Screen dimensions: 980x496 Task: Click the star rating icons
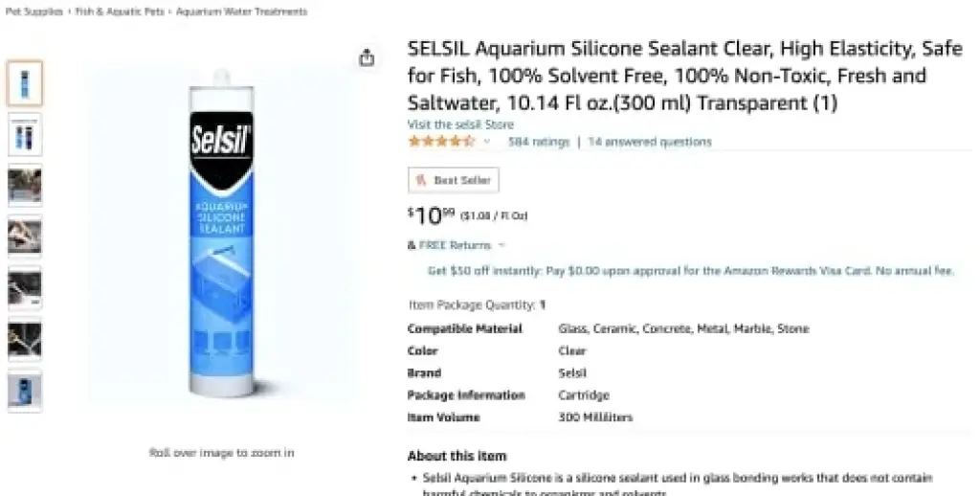pyautogui.click(x=441, y=142)
